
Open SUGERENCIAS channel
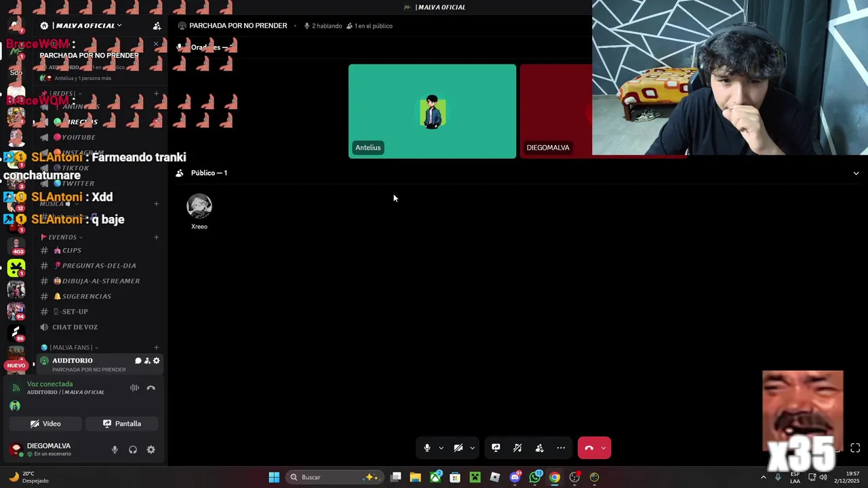(100, 296)
